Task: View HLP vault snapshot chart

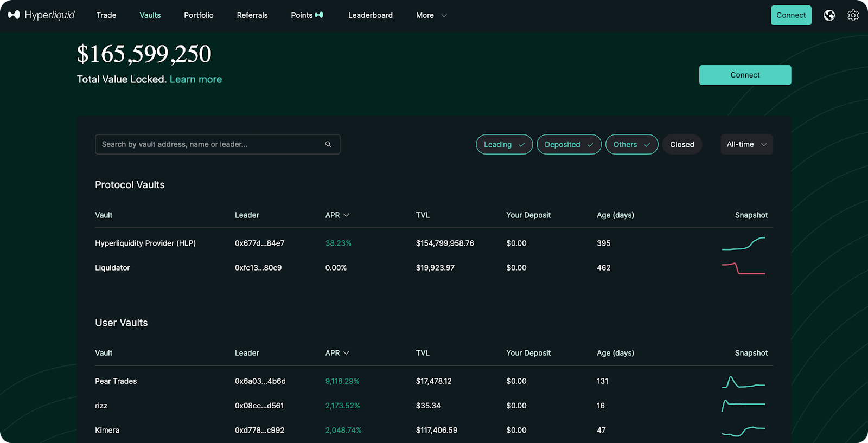Action: [x=743, y=243]
